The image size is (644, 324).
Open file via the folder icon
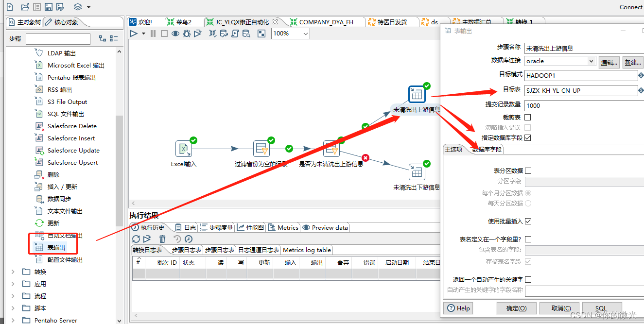pos(25,7)
